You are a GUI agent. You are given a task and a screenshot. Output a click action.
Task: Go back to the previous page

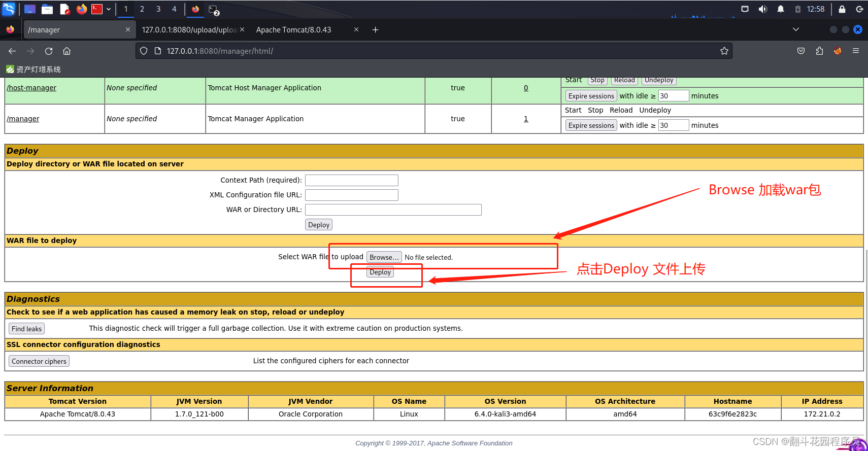[12, 51]
